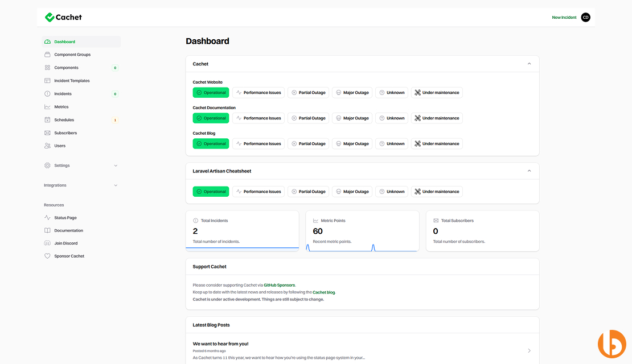Open Component Groups in the sidebar

pyautogui.click(x=81, y=55)
